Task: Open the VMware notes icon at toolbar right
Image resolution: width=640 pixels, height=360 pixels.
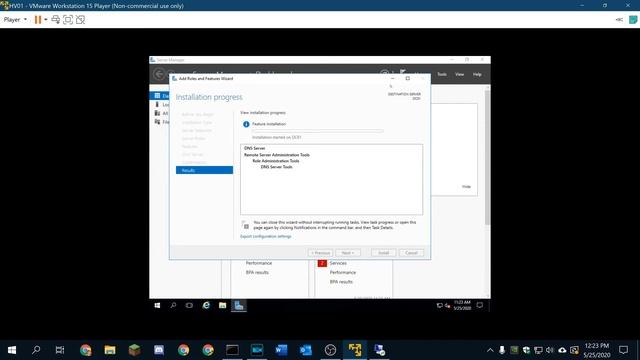Action: (x=633, y=20)
